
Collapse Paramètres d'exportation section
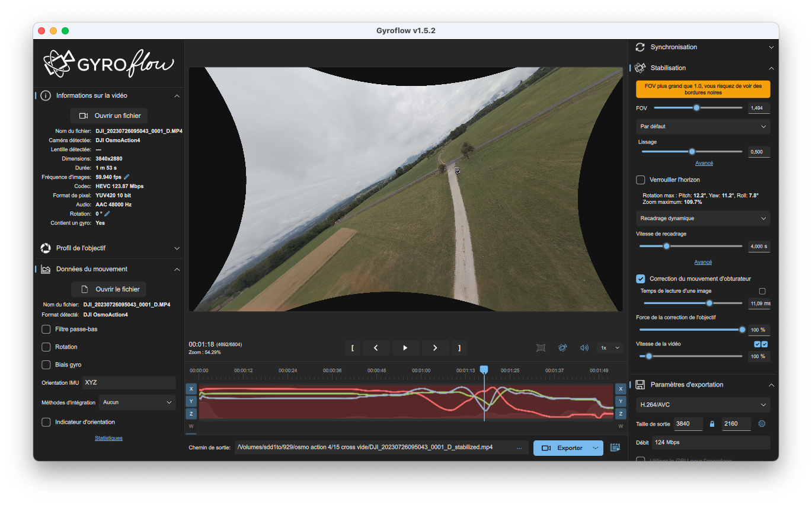coord(771,385)
